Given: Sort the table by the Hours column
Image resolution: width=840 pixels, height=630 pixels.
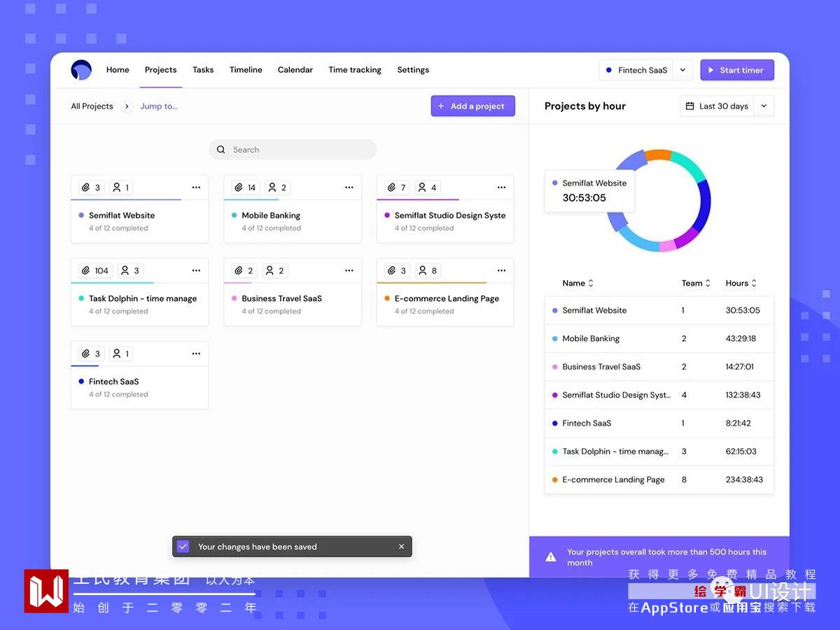Looking at the screenshot, I should (x=741, y=283).
